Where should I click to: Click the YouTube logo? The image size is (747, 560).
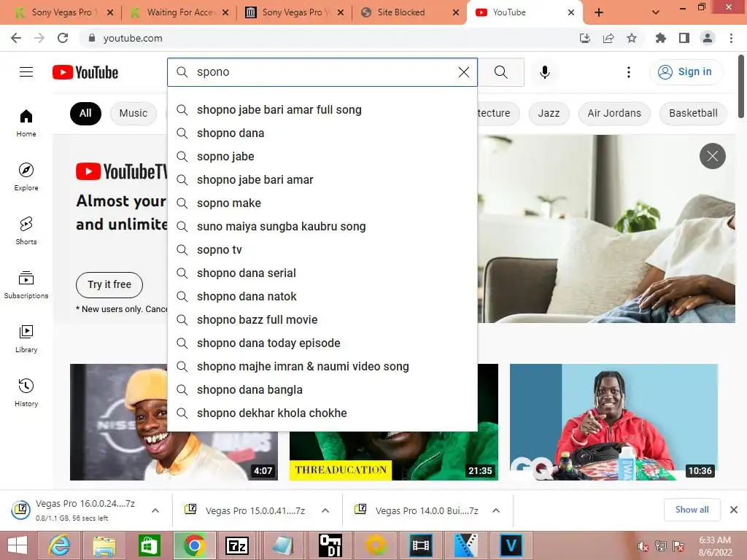pyautogui.click(x=85, y=72)
